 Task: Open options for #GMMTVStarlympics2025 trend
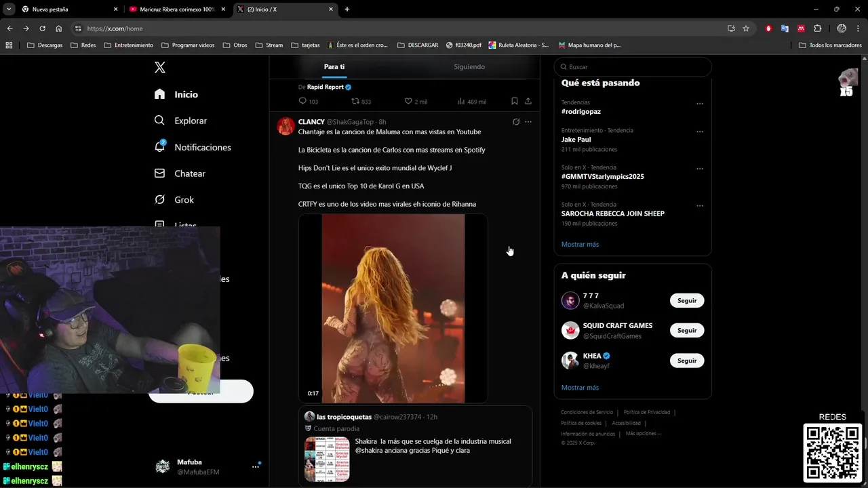700,169
